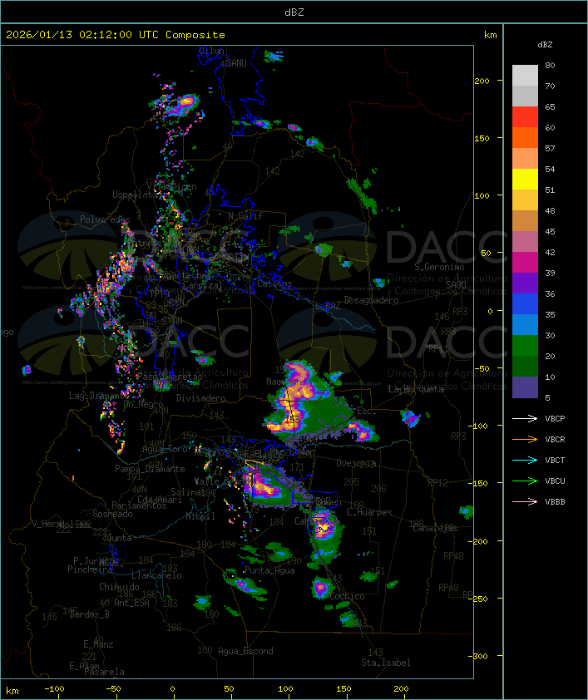588x700 pixels.
Task: Click the orange VBCR arrow icon
Action: coord(525,440)
